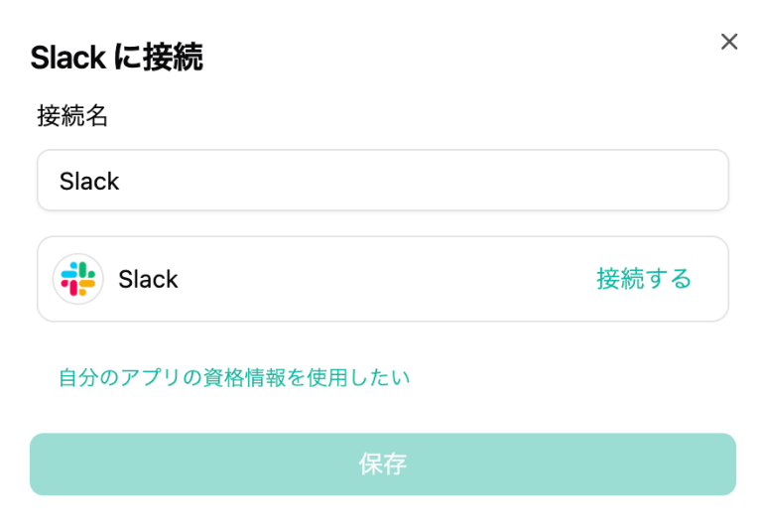760x532 pixels.
Task: Click the teal 接続する text
Action: point(644,279)
